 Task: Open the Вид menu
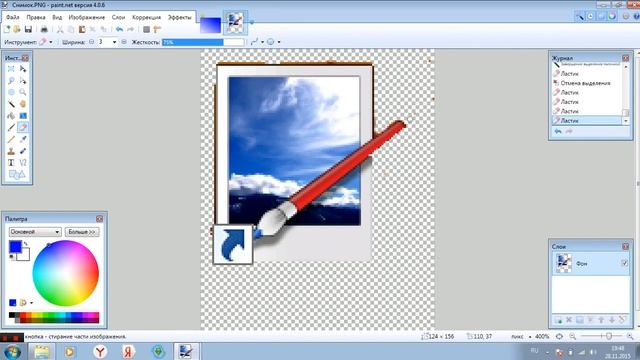click(x=57, y=17)
